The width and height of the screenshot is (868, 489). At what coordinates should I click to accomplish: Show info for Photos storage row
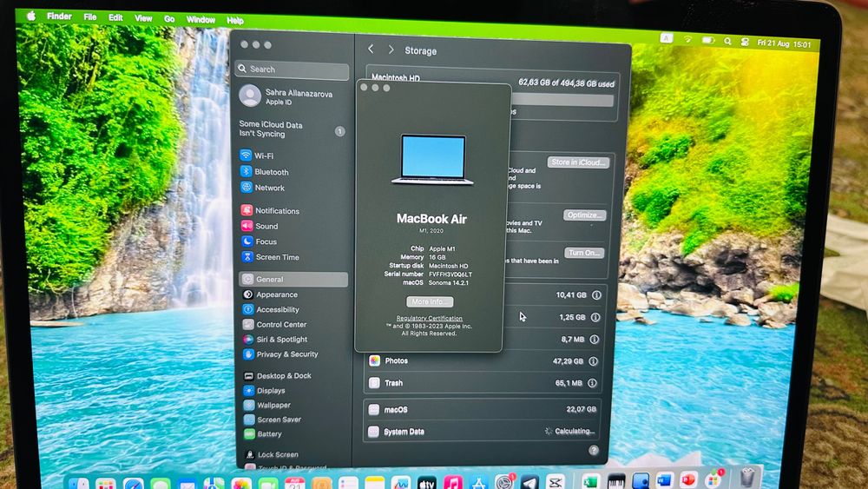point(593,361)
